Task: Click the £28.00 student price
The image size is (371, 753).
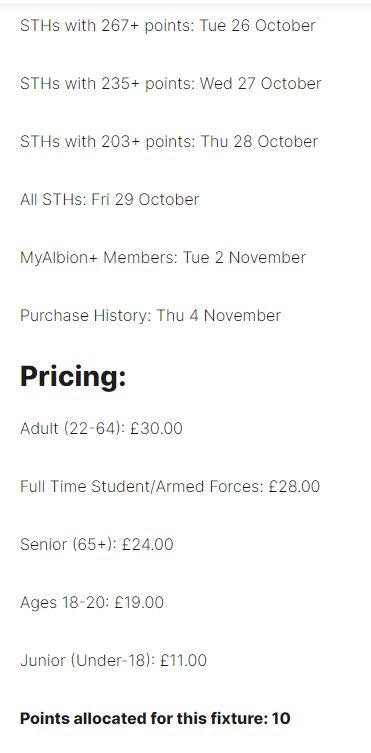Action: point(294,486)
